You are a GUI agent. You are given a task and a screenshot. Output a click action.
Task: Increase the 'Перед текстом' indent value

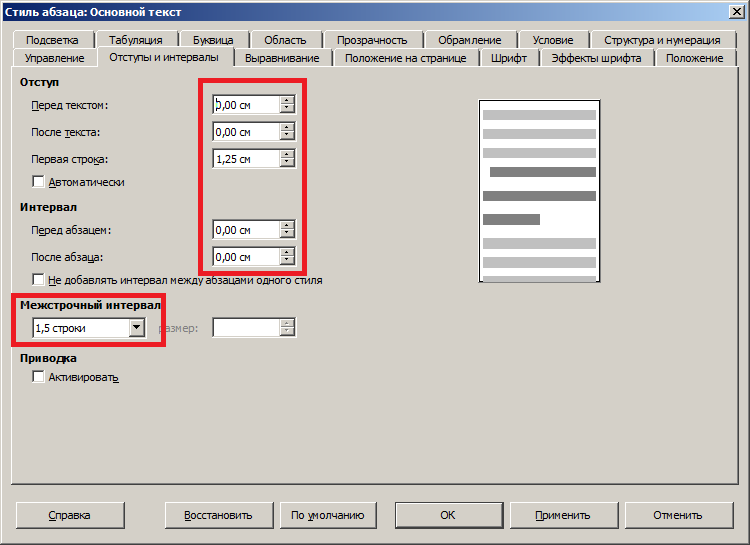point(288,100)
